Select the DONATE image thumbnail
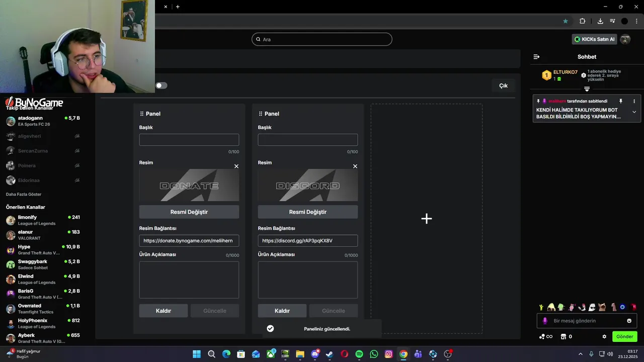The width and height of the screenshot is (644, 362). pos(189,185)
